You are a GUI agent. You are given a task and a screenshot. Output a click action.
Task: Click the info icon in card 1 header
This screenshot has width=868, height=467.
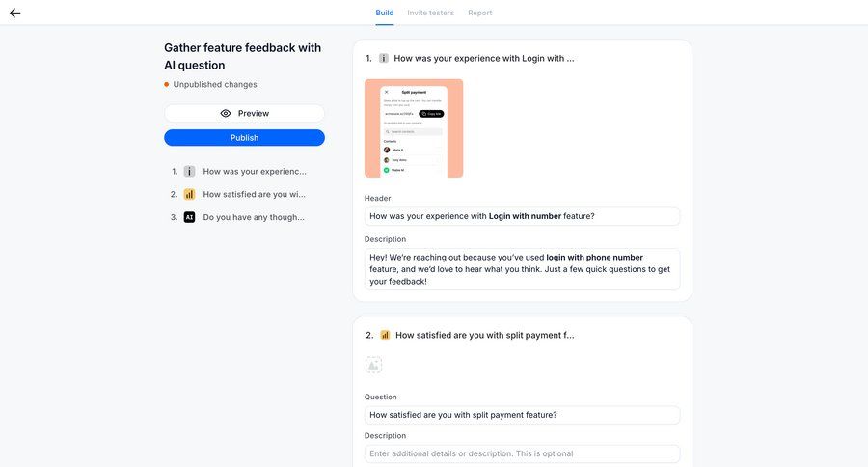[383, 58]
